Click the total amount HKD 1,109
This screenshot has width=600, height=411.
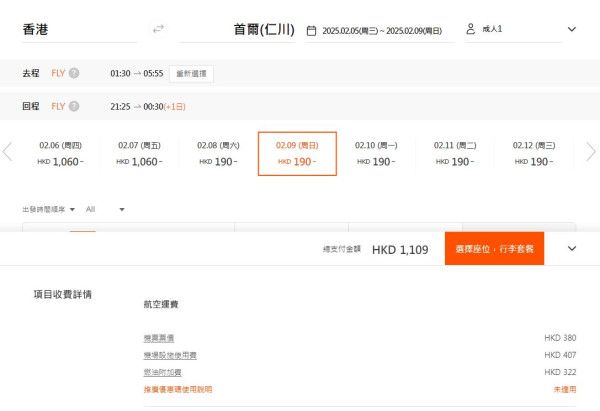click(400, 250)
